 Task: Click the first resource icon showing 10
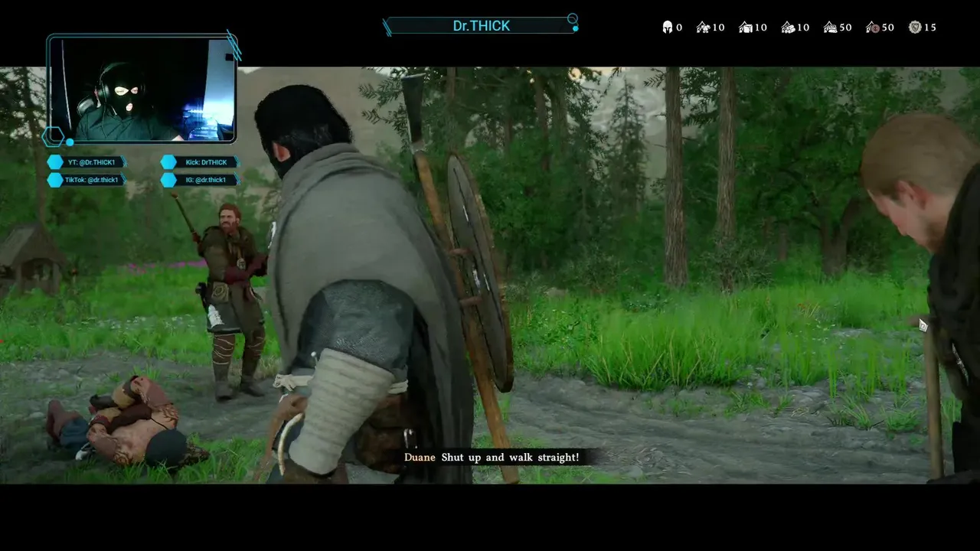703,28
